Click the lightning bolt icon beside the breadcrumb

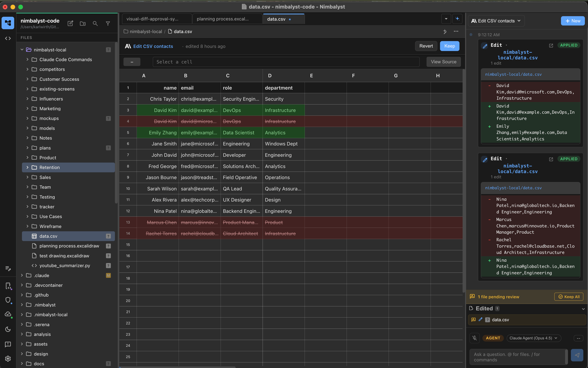[445, 32]
